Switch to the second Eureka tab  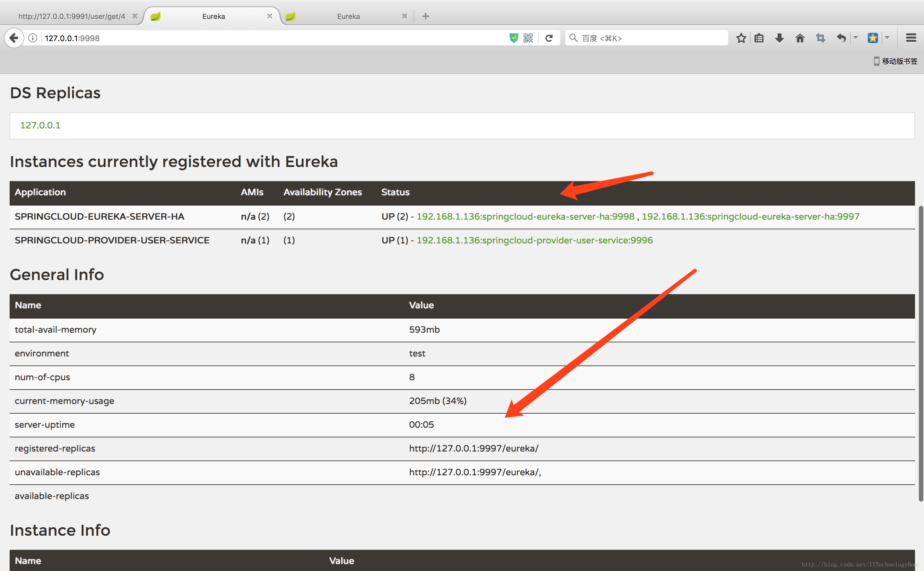[x=348, y=16]
